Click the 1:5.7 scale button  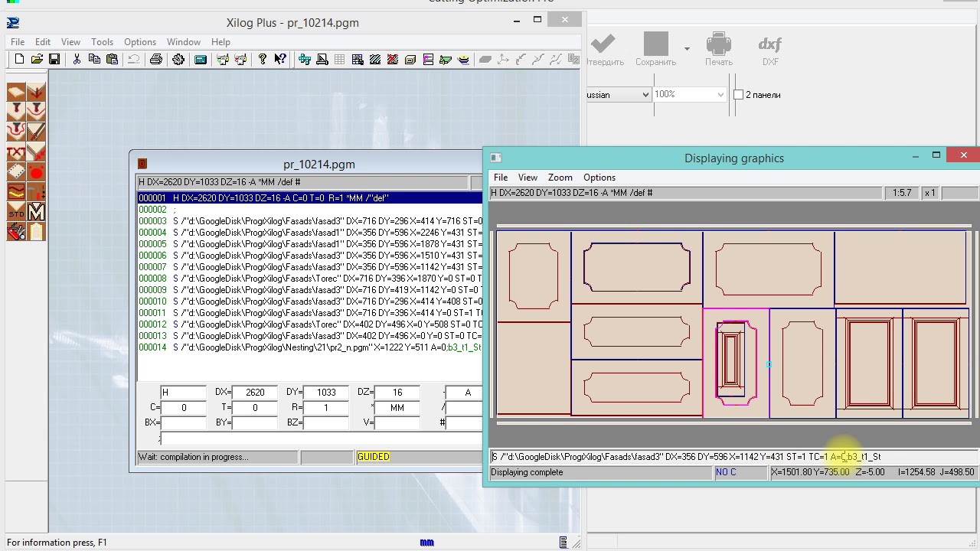(x=902, y=193)
